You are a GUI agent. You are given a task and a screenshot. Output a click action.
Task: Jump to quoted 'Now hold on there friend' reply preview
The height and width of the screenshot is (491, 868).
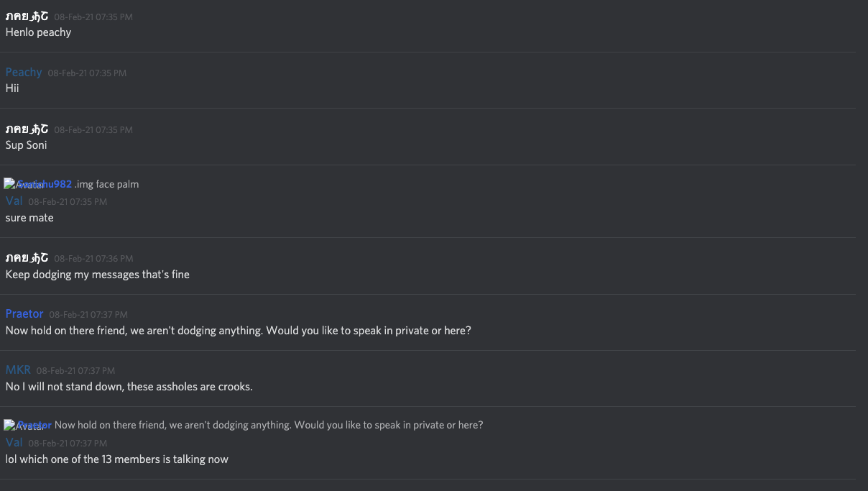(269, 425)
